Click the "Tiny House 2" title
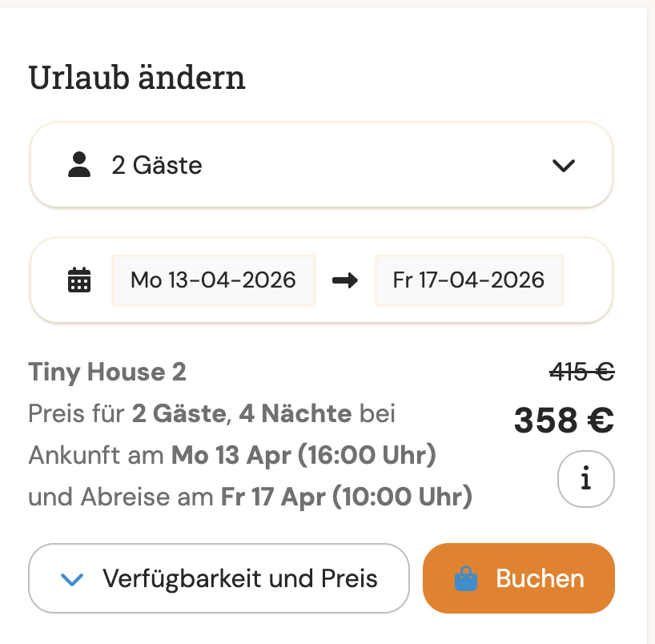 [107, 372]
